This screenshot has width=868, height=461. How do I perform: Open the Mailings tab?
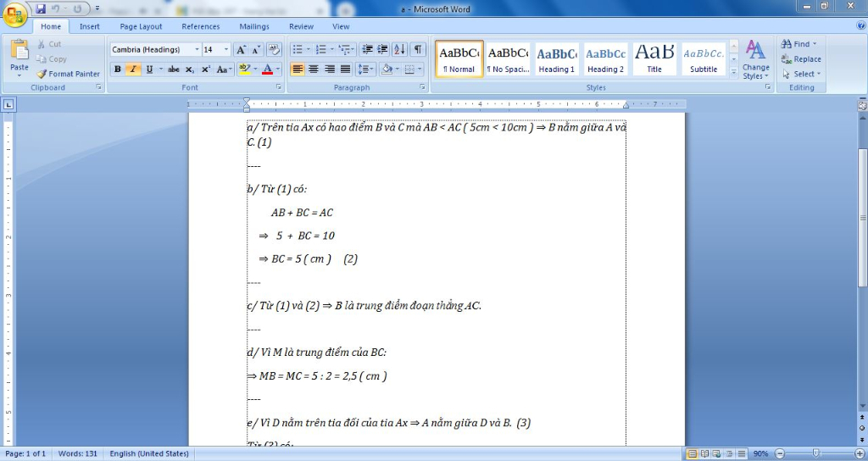254,26
